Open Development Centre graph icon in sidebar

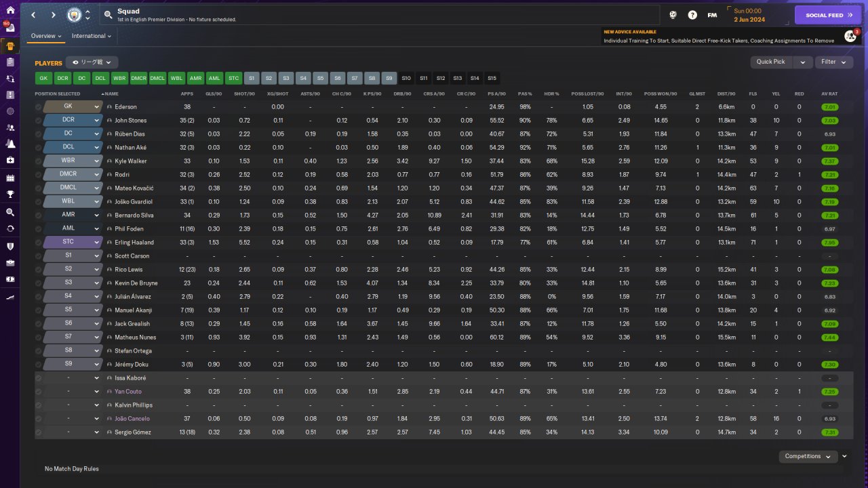pos(10,297)
